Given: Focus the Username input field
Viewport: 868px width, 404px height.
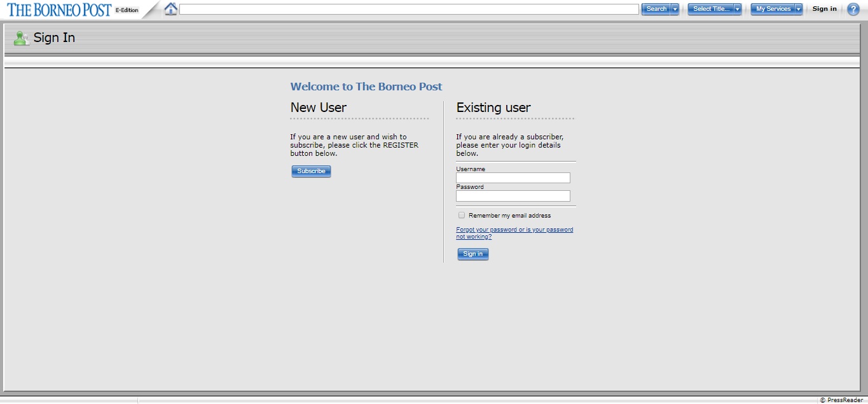Looking at the screenshot, I should (x=513, y=178).
